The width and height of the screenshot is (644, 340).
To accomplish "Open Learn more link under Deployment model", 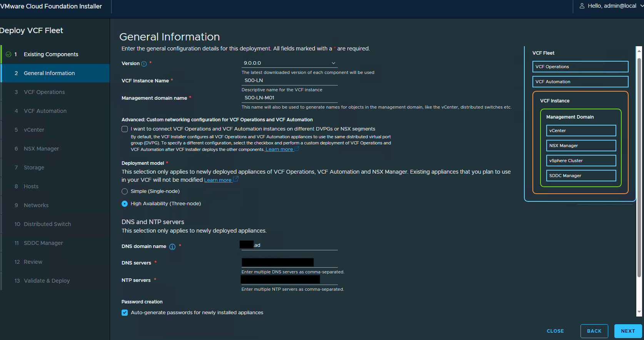I will tap(218, 180).
